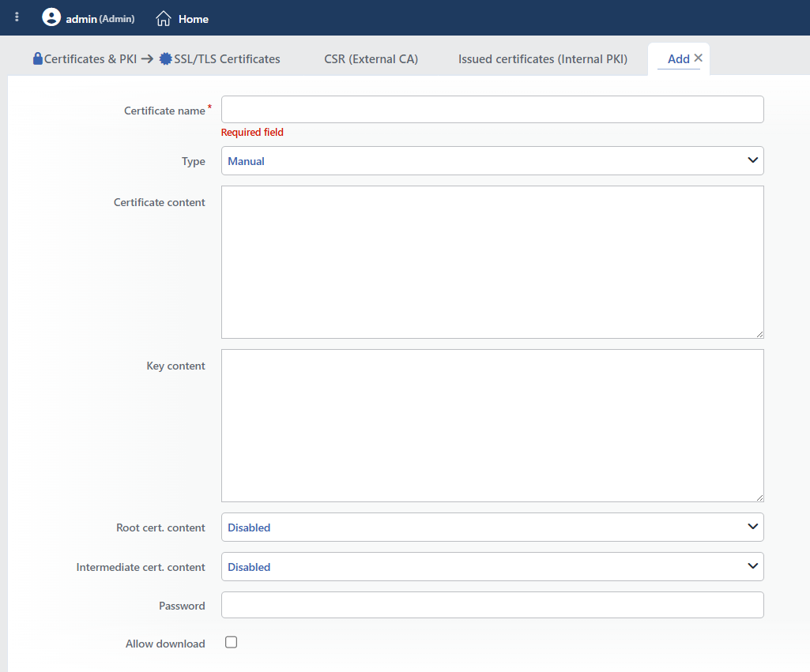
Task: Click the 'Certificate content' label
Action: (159, 202)
